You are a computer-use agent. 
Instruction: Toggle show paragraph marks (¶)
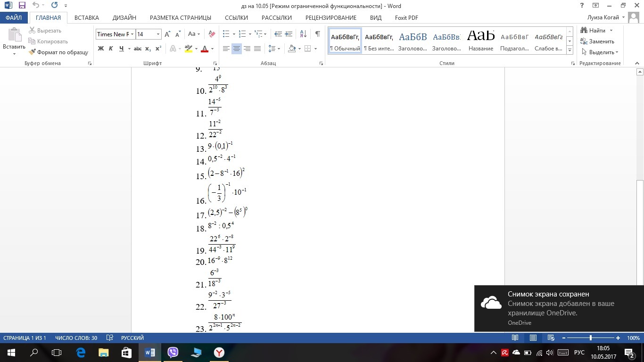318,34
